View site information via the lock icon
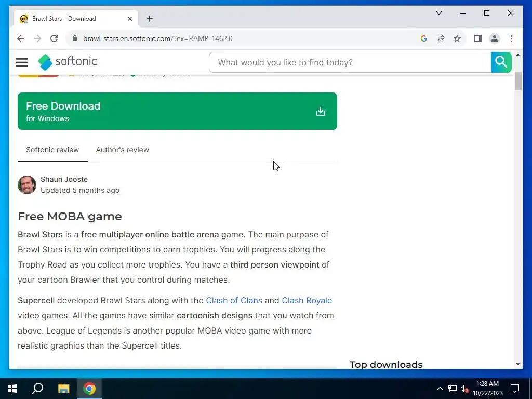The height and width of the screenshot is (399, 532). point(75,38)
